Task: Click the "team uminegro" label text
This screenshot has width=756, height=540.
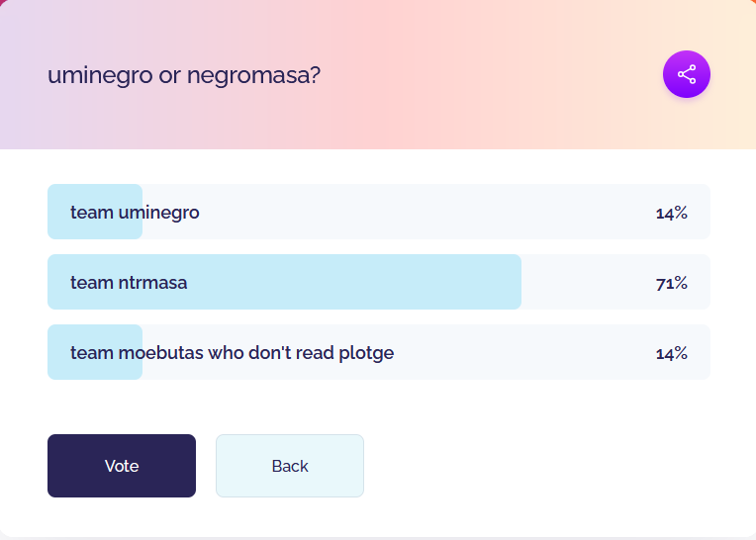Action: (x=135, y=212)
